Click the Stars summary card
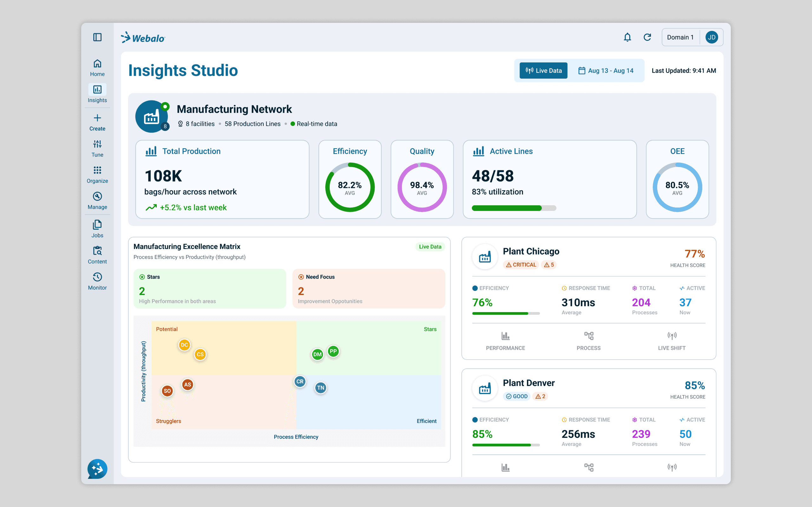 click(210, 288)
